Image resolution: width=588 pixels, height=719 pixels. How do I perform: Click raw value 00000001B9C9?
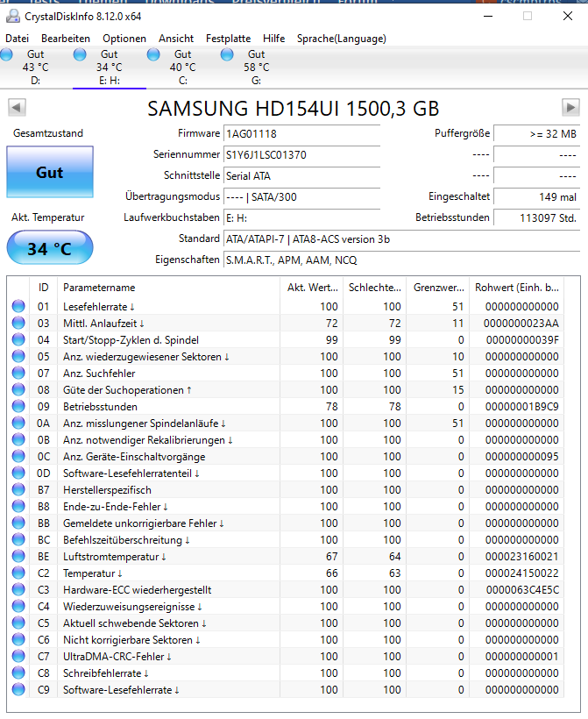[x=522, y=406]
